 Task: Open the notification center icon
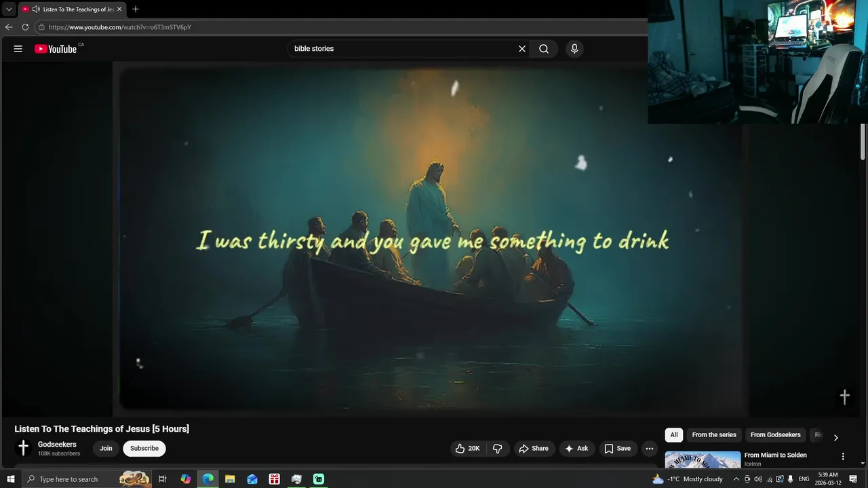pos(853,479)
